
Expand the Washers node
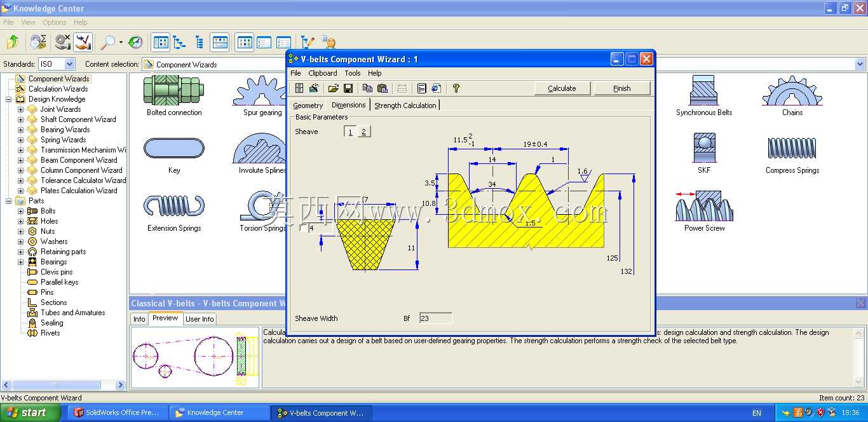(20, 242)
